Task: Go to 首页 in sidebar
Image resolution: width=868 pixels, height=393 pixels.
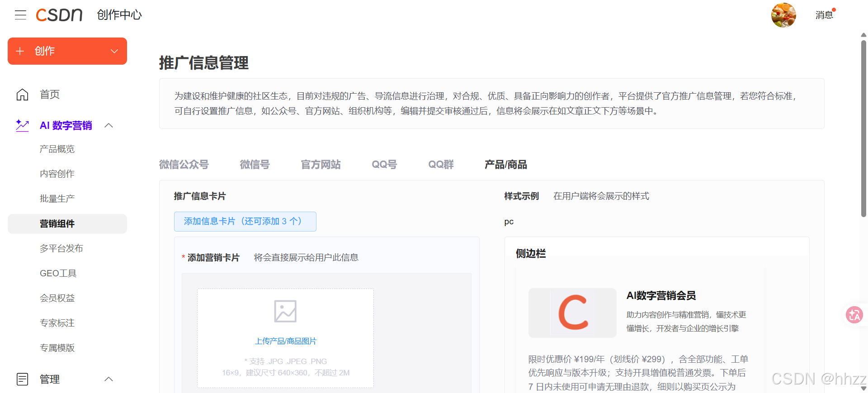Action: [50, 95]
